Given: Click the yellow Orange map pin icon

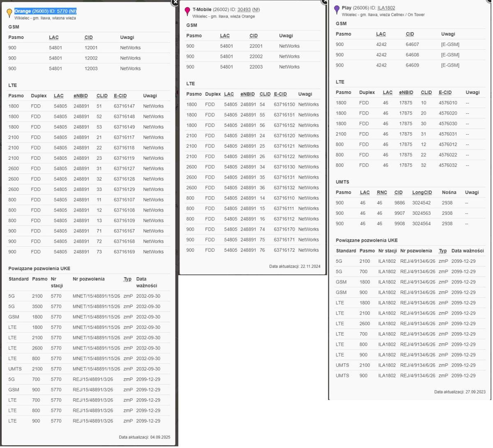Looking at the screenshot, I should [x=9, y=13].
